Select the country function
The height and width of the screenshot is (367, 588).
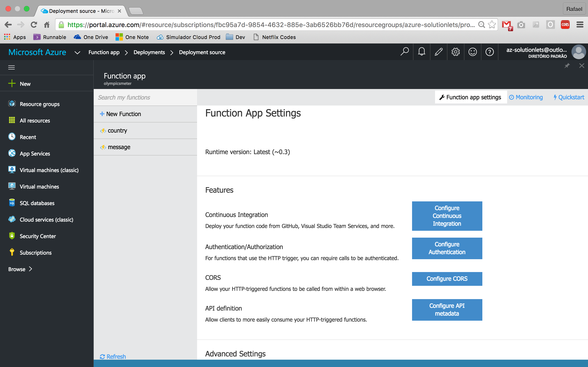(x=117, y=131)
